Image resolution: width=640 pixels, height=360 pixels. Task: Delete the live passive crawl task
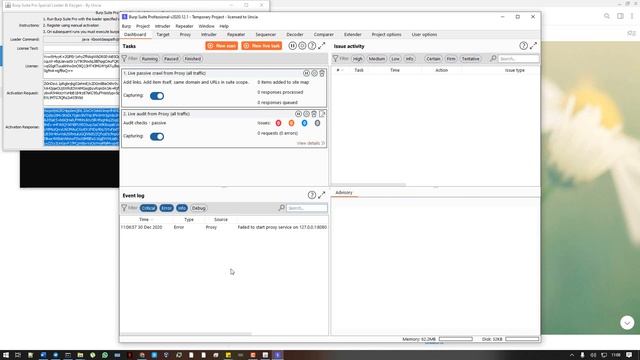[322, 73]
